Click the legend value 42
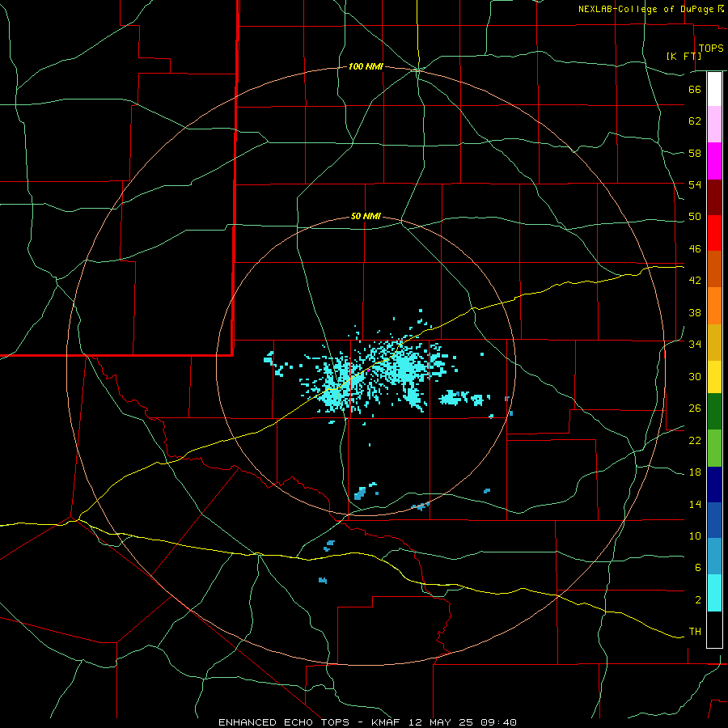Screen dimensions: 728x728 tap(695, 281)
